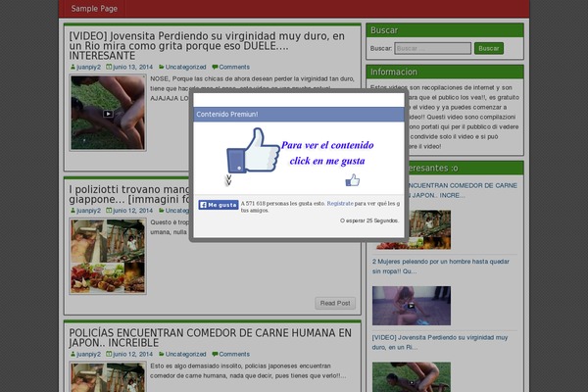Click the 'O esperar 25 Segundos.' countdown text

pos(369,220)
